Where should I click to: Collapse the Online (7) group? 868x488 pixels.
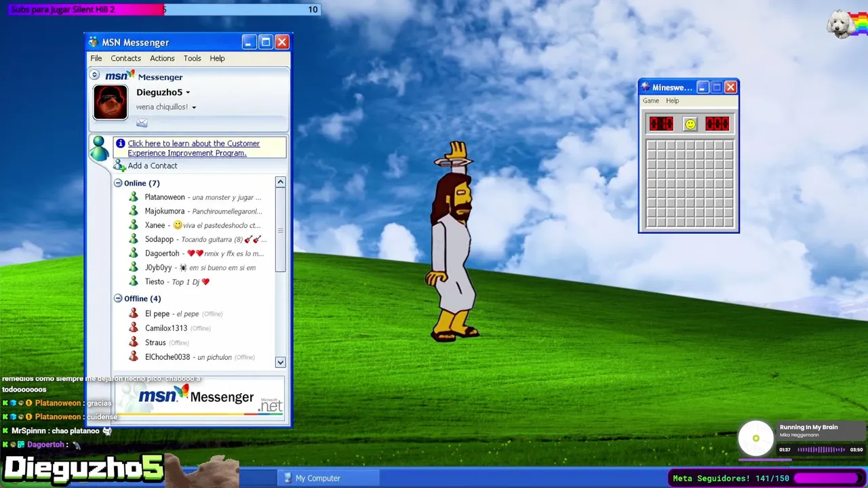coord(118,183)
